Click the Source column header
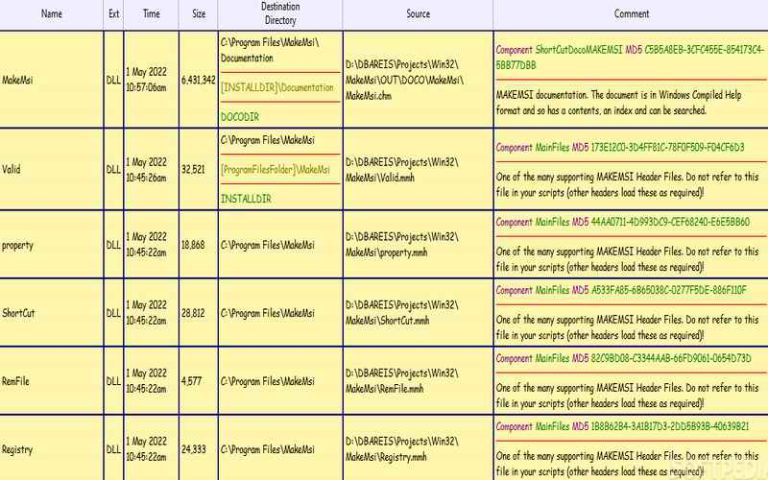The image size is (768, 480). coord(418,14)
